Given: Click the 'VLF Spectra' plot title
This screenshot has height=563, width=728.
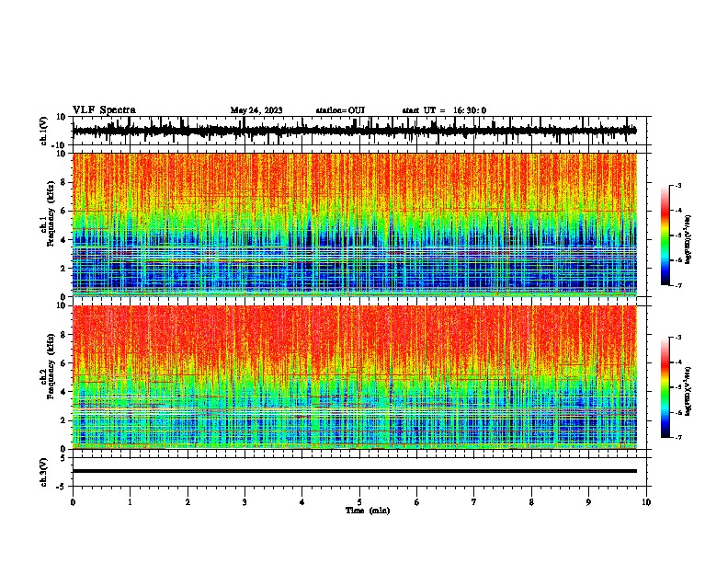Looking at the screenshot, I should 104,109.
